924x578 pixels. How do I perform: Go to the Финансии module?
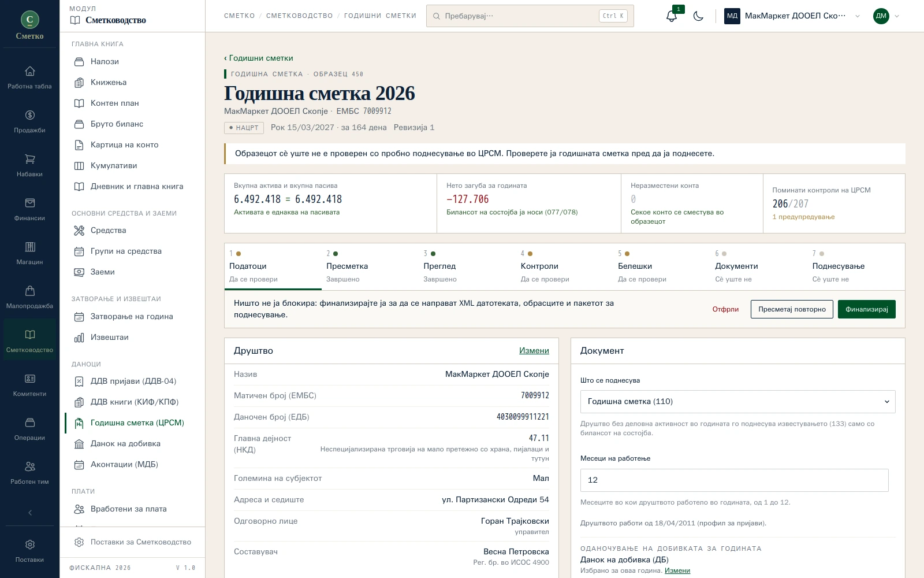29,209
